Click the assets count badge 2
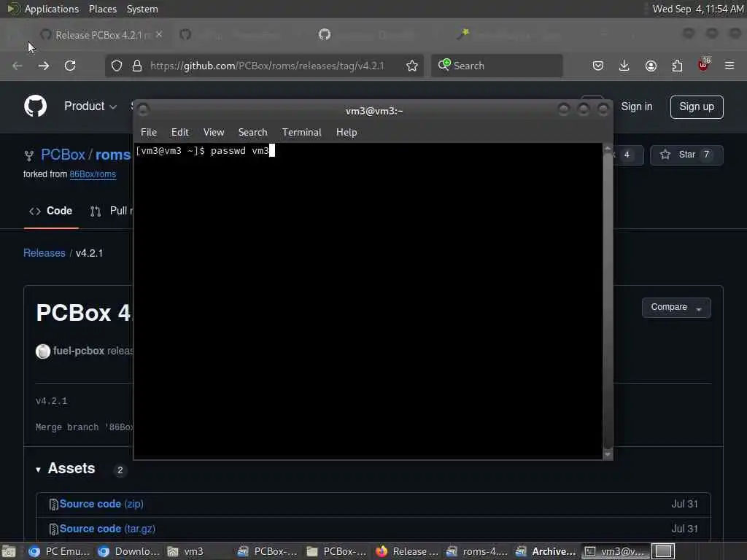This screenshot has height=560, width=747. coord(120,470)
